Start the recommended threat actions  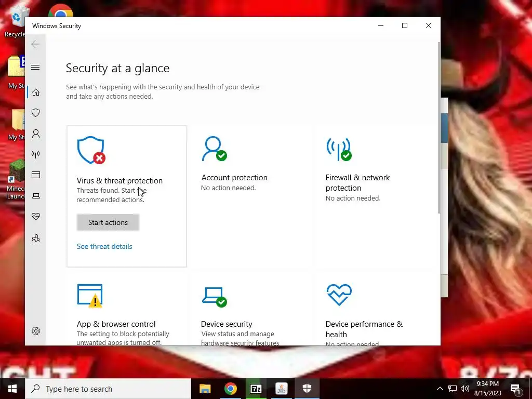tap(108, 222)
